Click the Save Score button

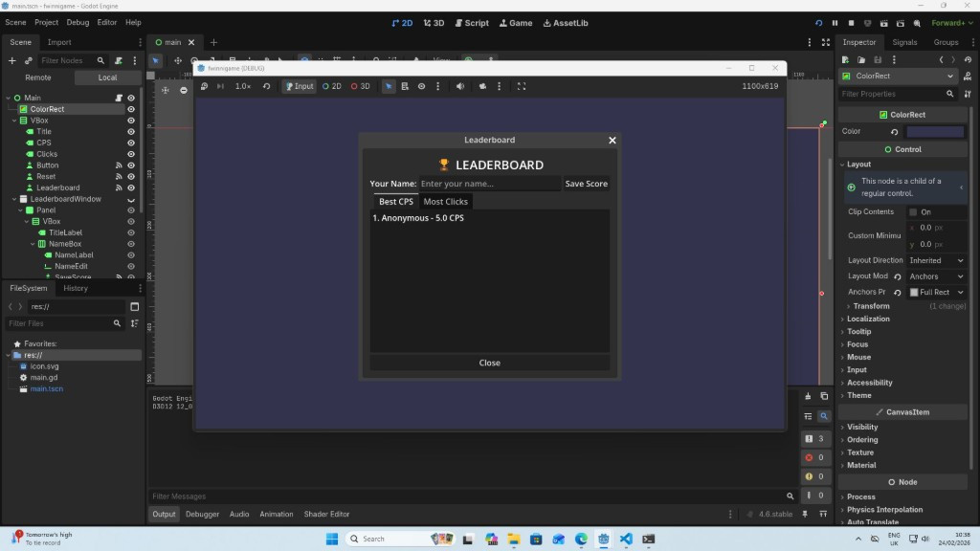[586, 184]
